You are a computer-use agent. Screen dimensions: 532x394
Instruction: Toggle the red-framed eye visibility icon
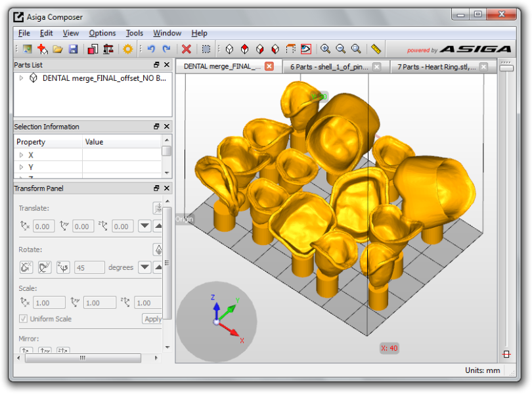pyautogui.click(x=305, y=49)
